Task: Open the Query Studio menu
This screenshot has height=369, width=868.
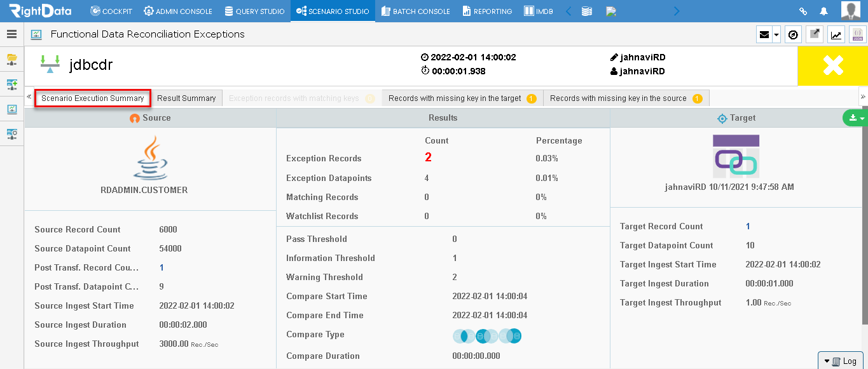Action: click(254, 11)
